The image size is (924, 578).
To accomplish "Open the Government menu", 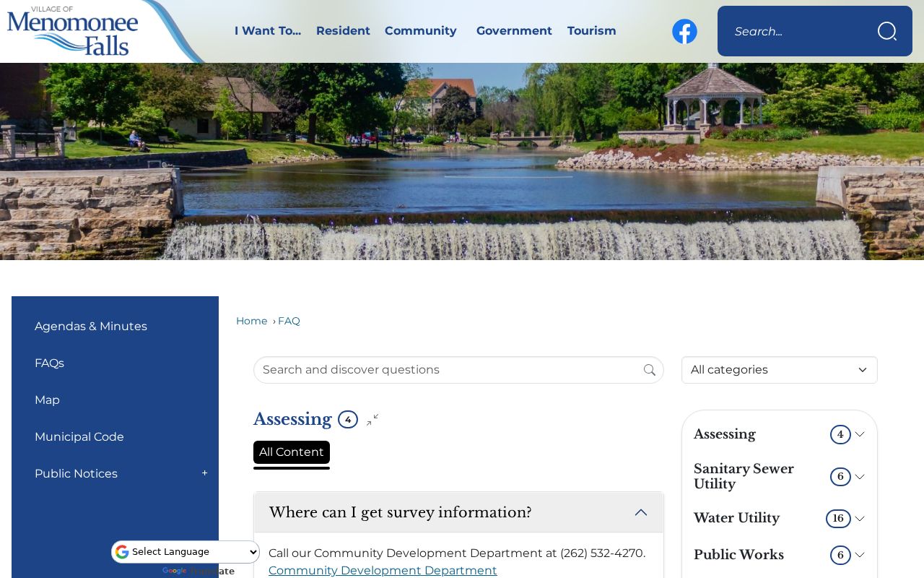I will point(514,31).
